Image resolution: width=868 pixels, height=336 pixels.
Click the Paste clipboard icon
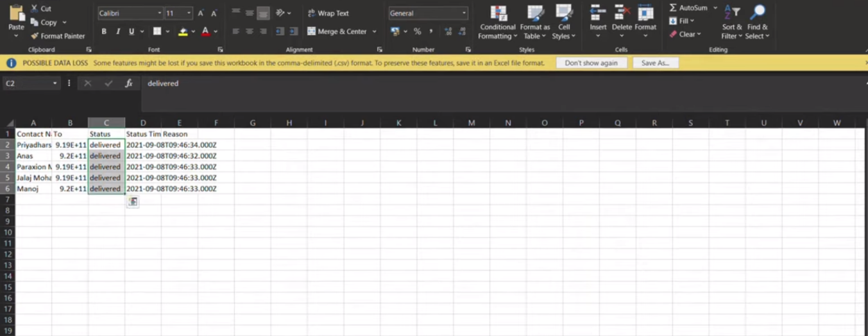16,13
